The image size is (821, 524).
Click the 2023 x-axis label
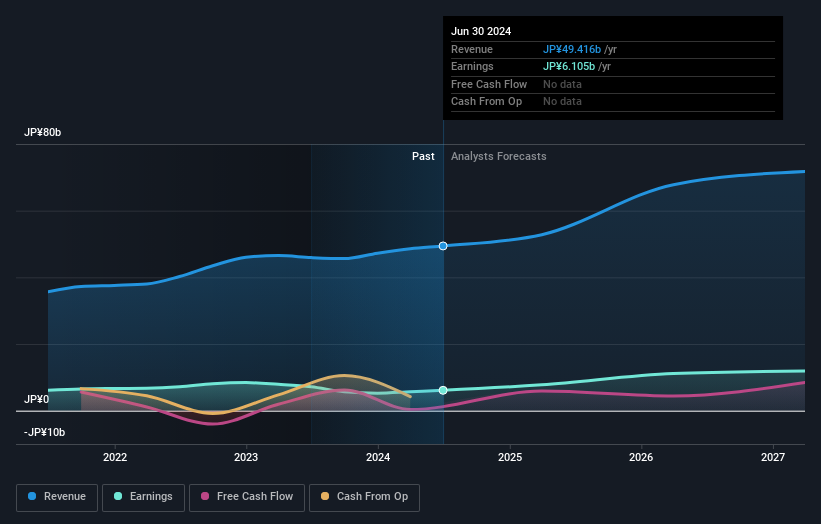click(246, 458)
